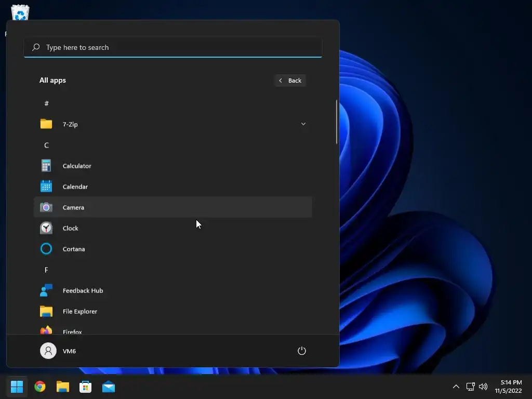Viewport: 532px width, 399px height.
Task: Click the 'Type here to search' field
Action: (x=172, y=47)
